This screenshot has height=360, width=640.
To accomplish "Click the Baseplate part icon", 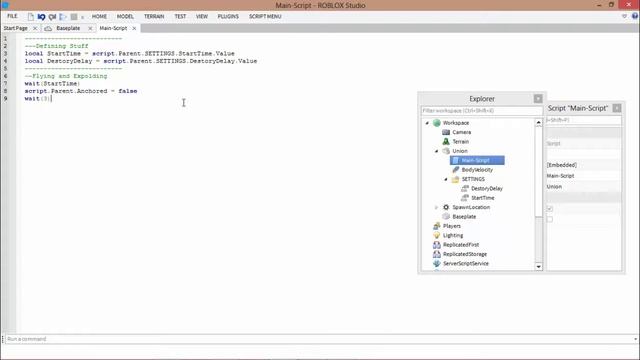I will pyautogui.click(x=446, y=217).
